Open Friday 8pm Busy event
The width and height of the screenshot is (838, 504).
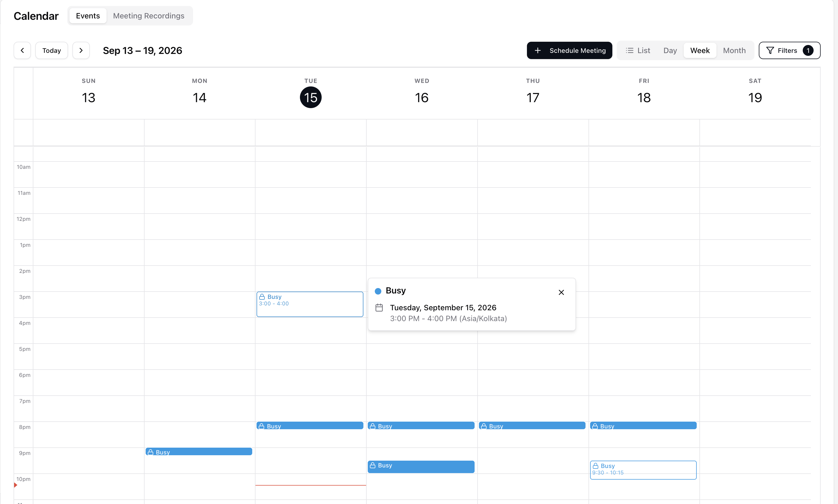point(643,425)
